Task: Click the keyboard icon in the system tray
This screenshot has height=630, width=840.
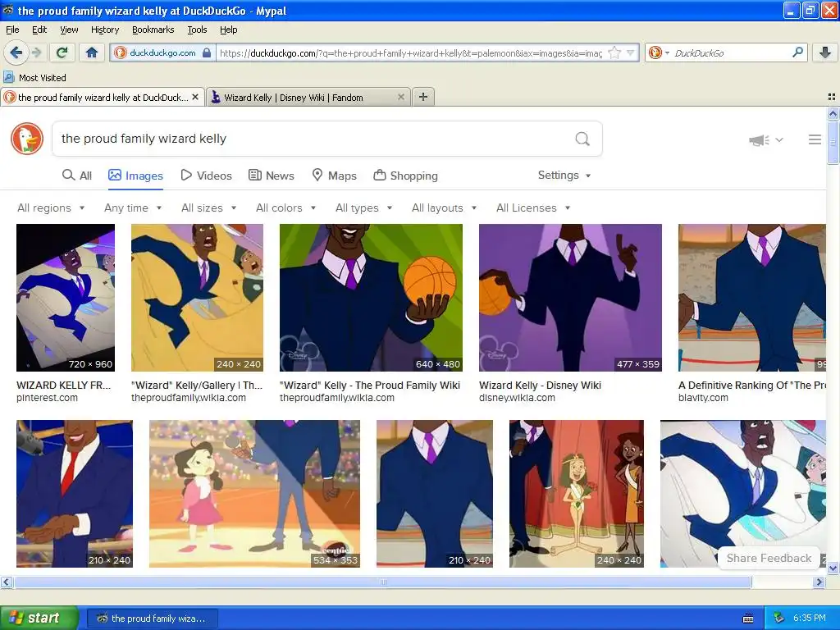Action: click(748, 619)
